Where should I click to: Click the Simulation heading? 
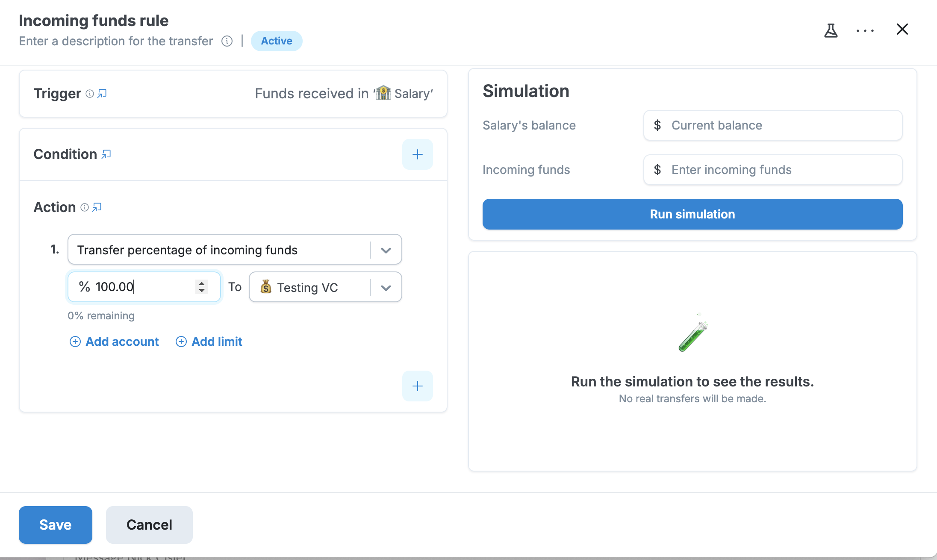coord(526,91)
